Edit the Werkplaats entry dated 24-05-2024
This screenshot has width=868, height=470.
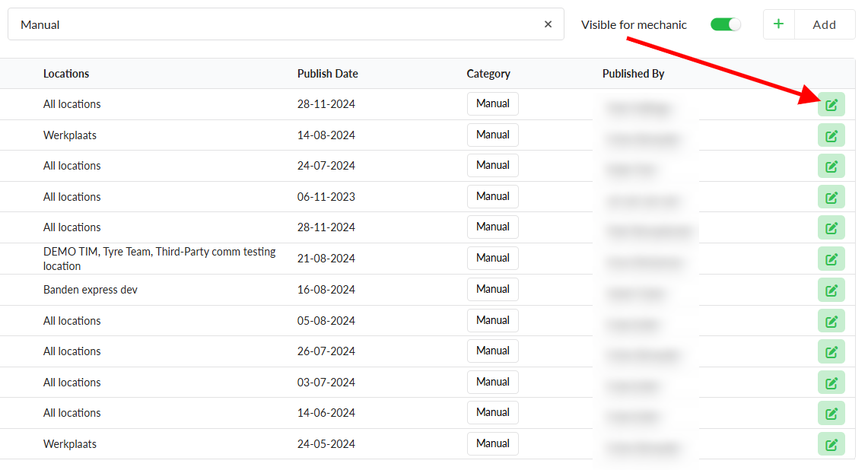[x=831, y=444]
